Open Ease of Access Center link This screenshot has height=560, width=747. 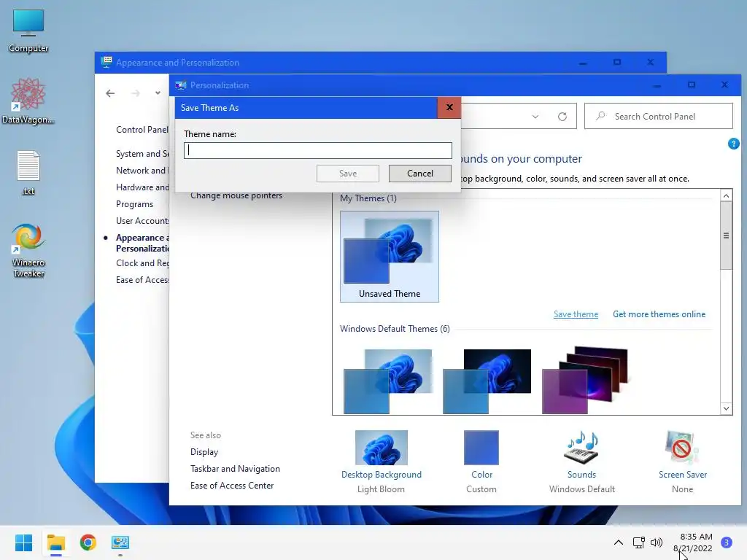click(231, 486)
